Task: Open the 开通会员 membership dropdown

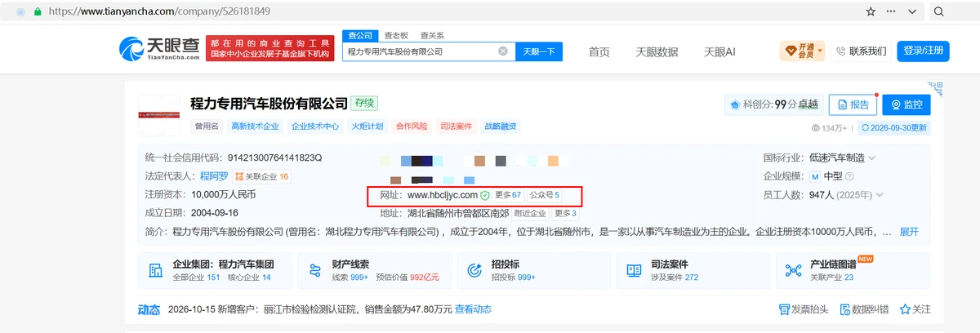Action: coord(802,51)
